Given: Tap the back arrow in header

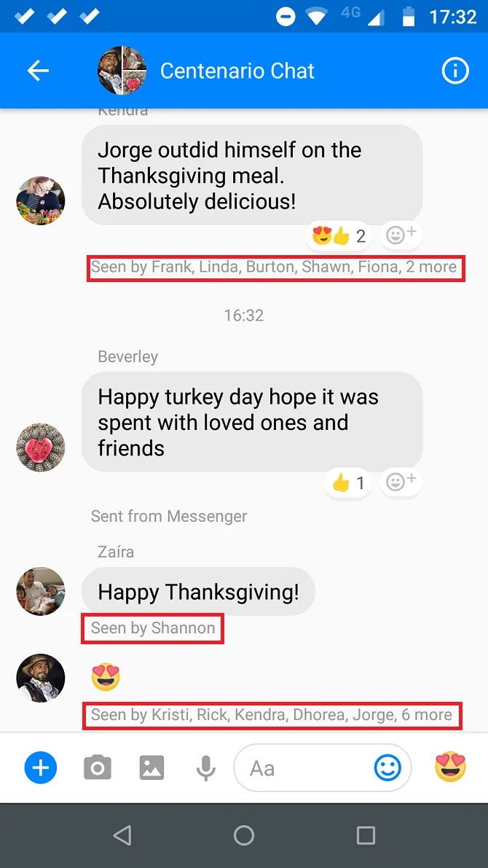Looking at the screenshot, I should [x=38, y=71].
